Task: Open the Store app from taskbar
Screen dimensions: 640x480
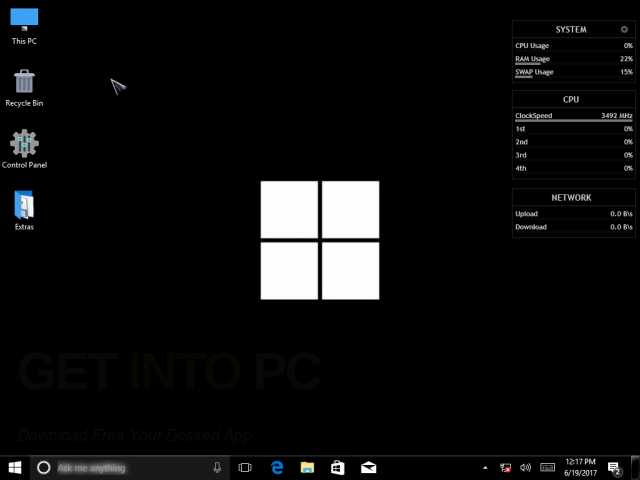Action: (338, 467)
